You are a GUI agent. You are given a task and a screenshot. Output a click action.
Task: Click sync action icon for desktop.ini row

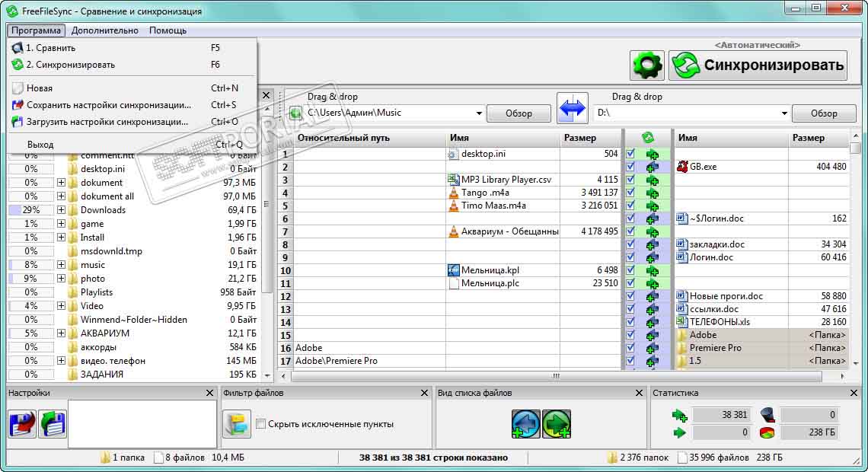click(652, 154)
